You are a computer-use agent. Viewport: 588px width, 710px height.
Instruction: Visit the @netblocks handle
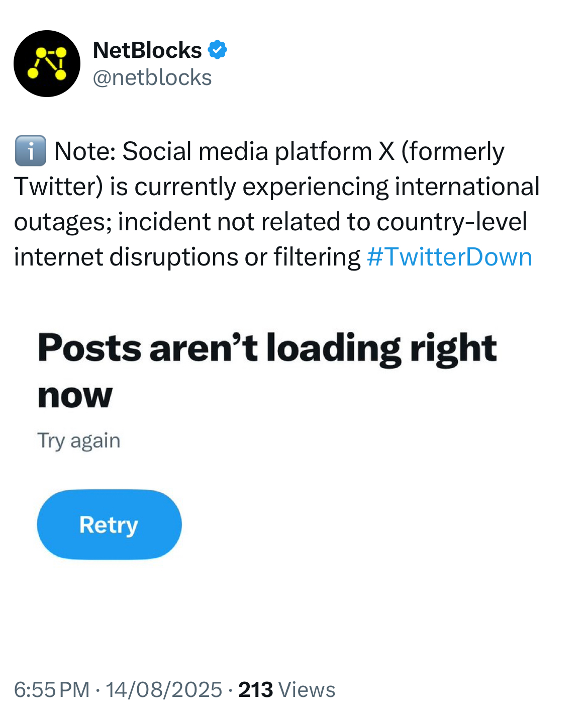152,78
